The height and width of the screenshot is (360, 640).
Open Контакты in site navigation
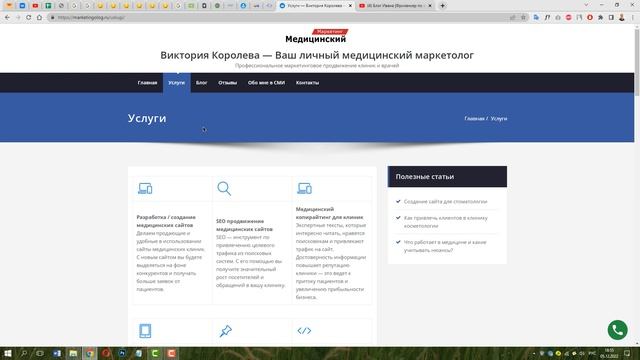(308, 83)
